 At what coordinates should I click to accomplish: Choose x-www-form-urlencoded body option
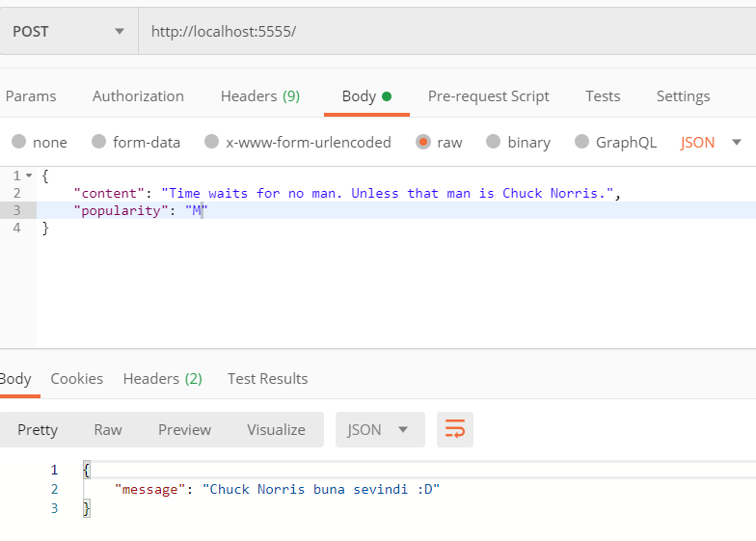(x=212, y=142)
